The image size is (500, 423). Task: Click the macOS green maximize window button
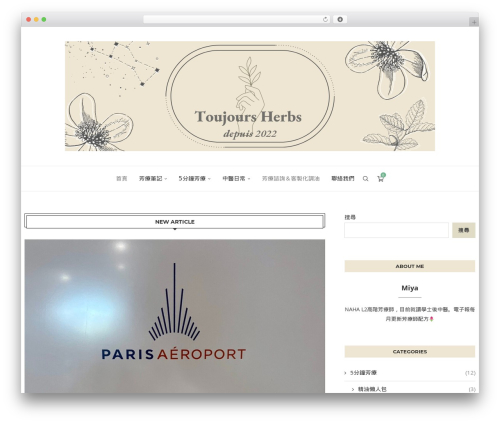click(x=44, y=20)
